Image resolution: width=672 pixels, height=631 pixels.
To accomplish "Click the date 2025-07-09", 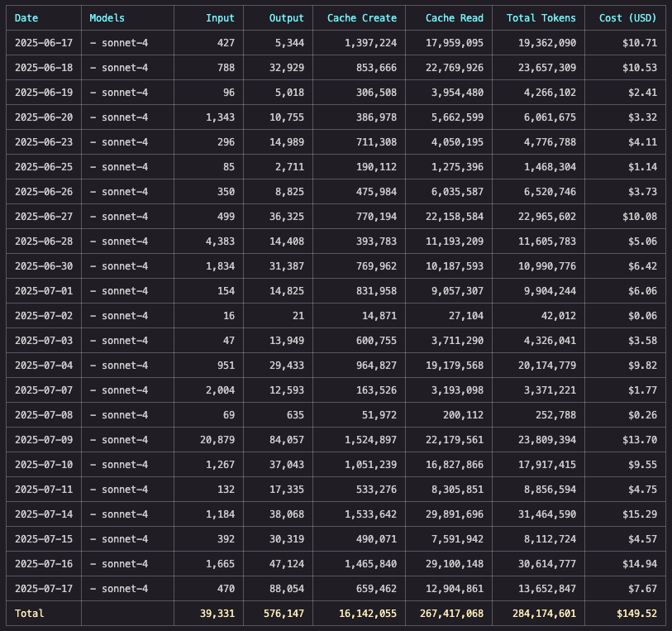I will (44, 441).
